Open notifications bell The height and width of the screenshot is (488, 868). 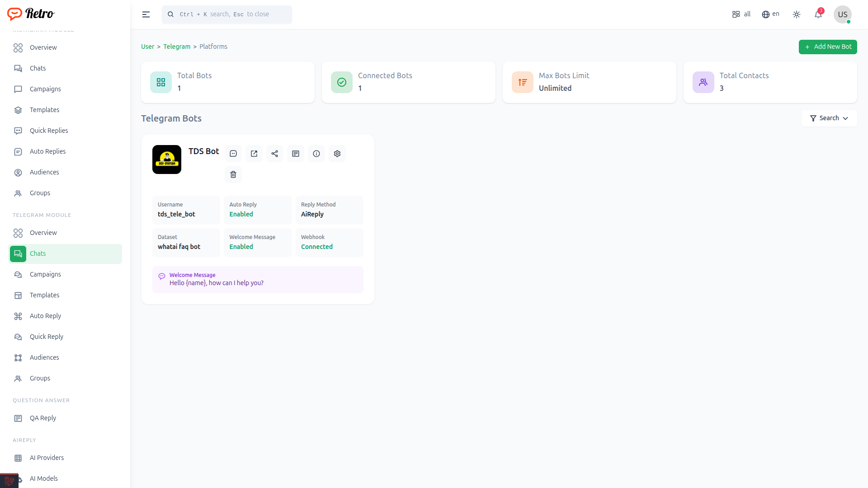(818, 14)
